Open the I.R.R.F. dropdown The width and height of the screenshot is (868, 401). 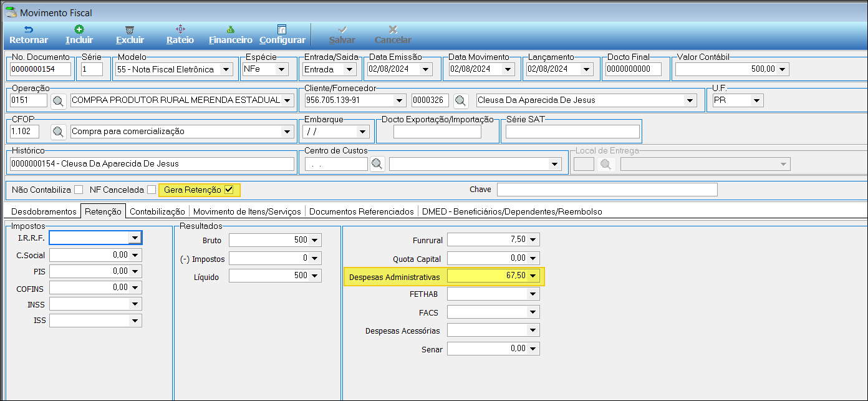135,238
